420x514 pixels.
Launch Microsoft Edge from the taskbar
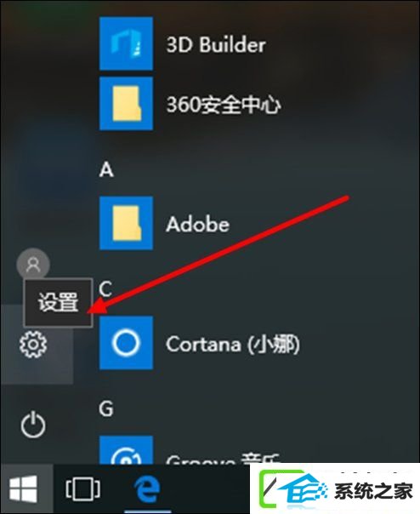[147, 489]
